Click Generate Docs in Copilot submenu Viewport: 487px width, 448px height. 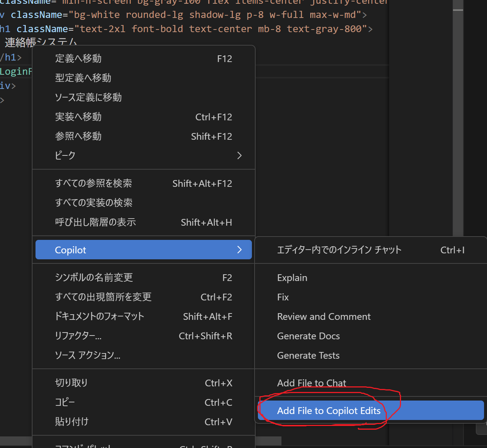(x=371, y=336)
